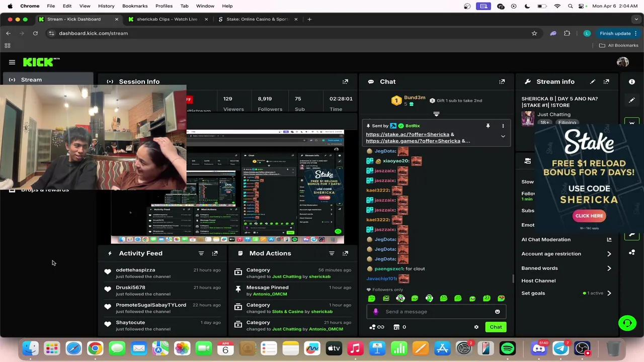Pop out the Stream info panel
This screenshot has height=362, width=644.
pos(606,81)
